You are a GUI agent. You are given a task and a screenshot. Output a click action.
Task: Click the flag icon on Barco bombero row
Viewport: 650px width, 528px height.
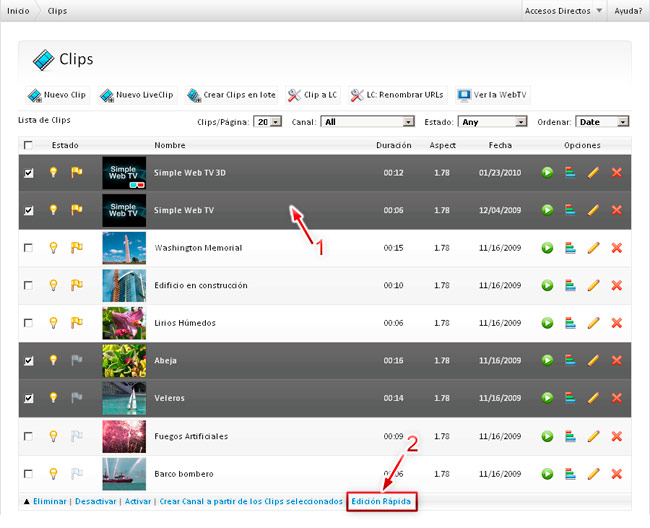pos(77,473)
